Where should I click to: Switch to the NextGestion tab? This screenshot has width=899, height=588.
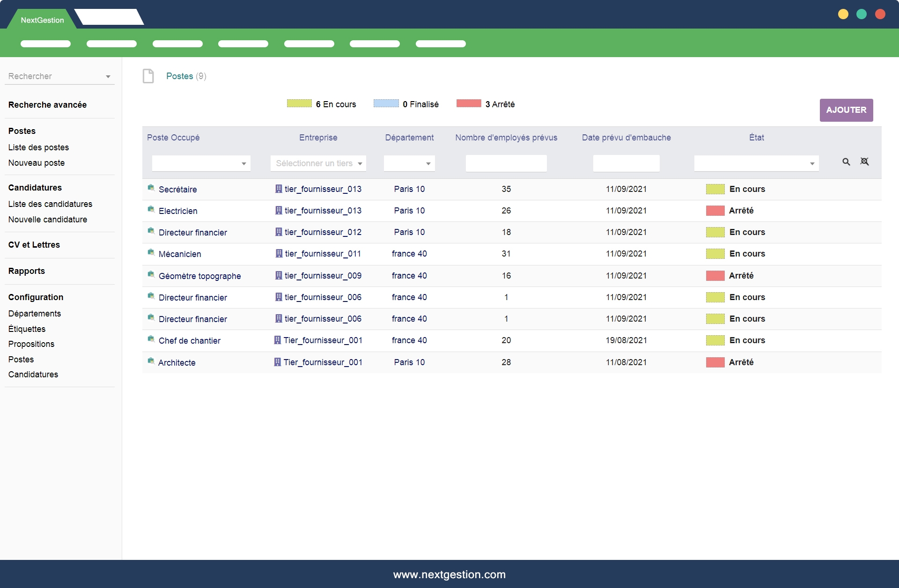pos(42,20)
